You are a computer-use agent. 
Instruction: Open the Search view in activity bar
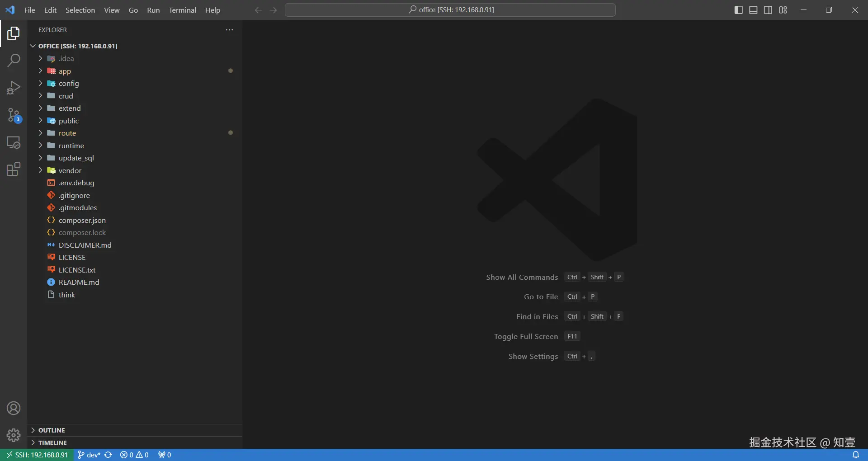coord(14,61)
